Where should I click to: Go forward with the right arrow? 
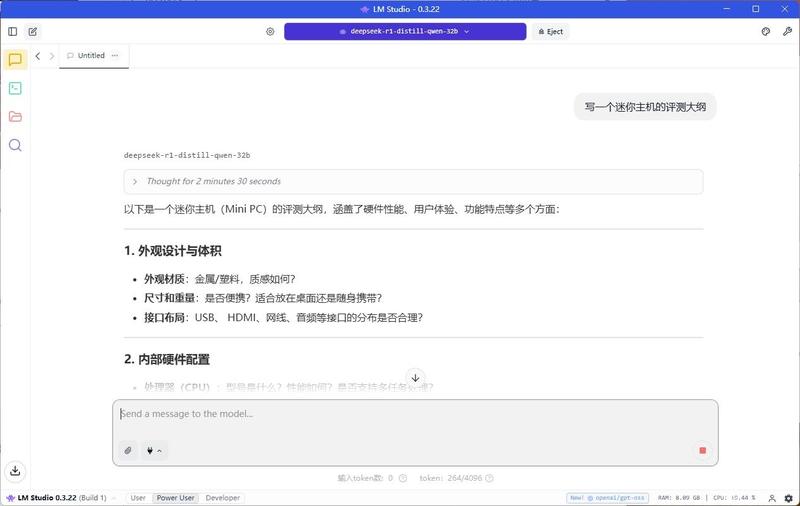[52, 56]
